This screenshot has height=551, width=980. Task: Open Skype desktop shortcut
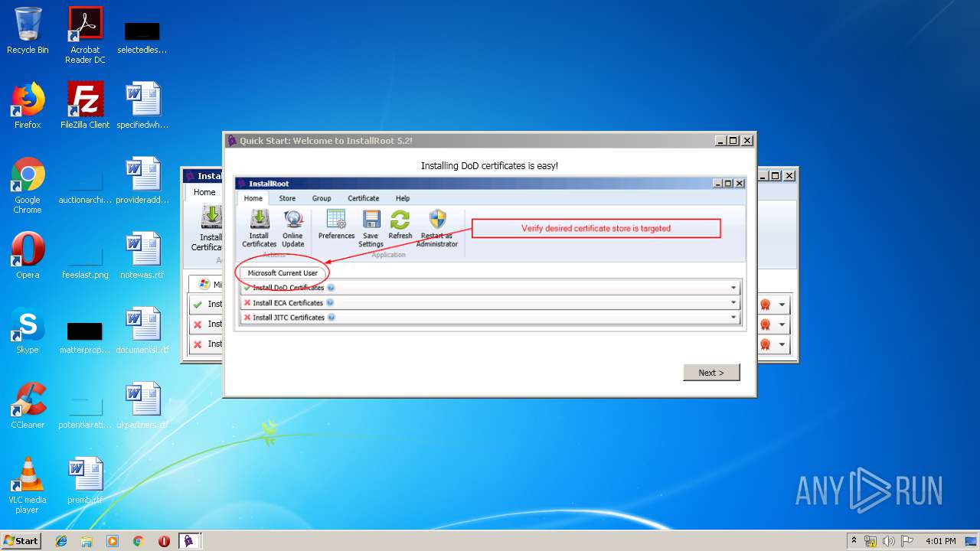coord(28,331)
